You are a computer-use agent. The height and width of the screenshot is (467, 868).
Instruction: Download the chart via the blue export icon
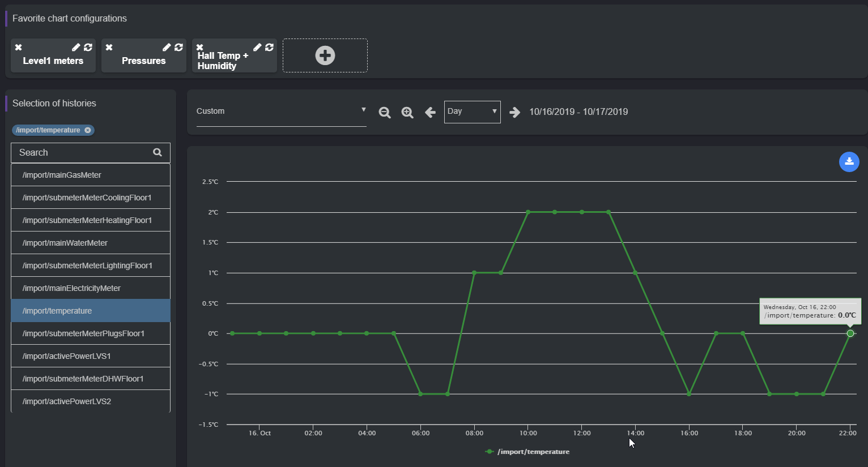(849, 162)
